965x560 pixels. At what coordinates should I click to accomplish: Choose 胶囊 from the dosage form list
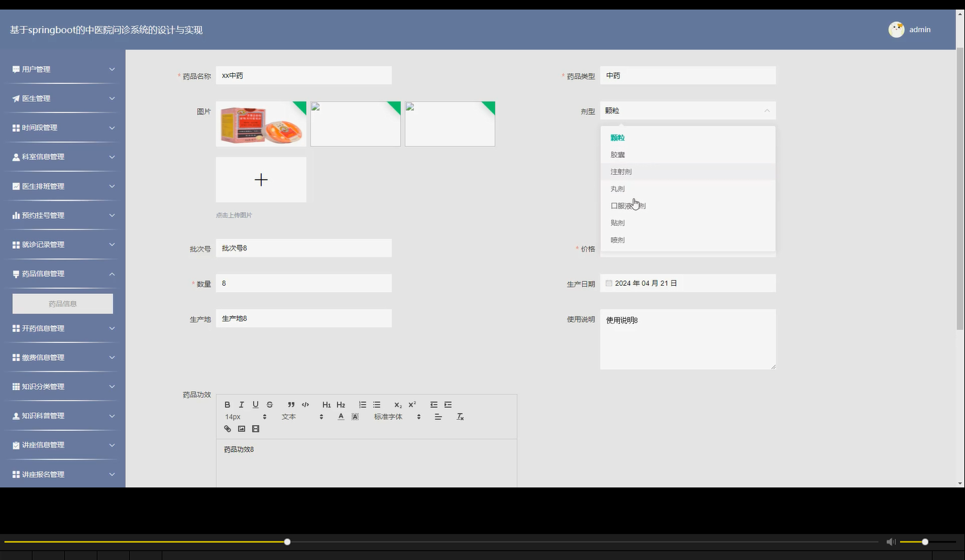pyautogui.click(x=688, y=155)
